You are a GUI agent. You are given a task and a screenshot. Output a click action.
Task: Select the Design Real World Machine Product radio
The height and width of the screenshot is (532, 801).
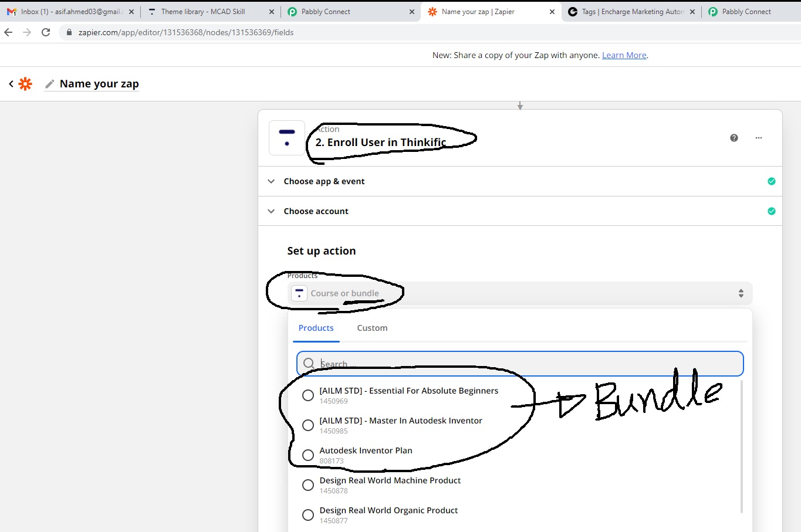click(x=308, y=485)
